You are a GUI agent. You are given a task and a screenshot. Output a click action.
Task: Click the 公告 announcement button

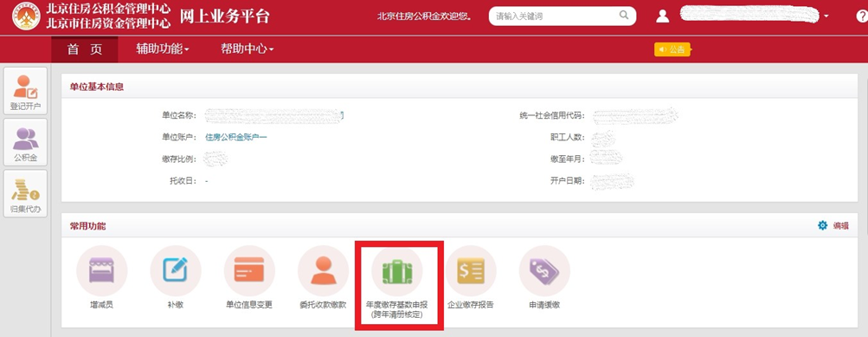[x=672, y=49]
